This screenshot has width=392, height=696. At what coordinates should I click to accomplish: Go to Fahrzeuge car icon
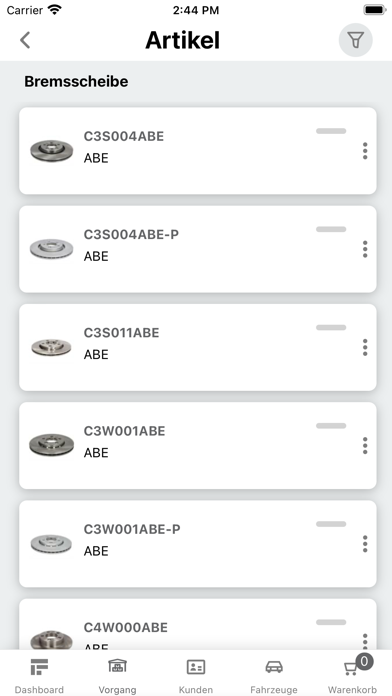click(274, 667)
